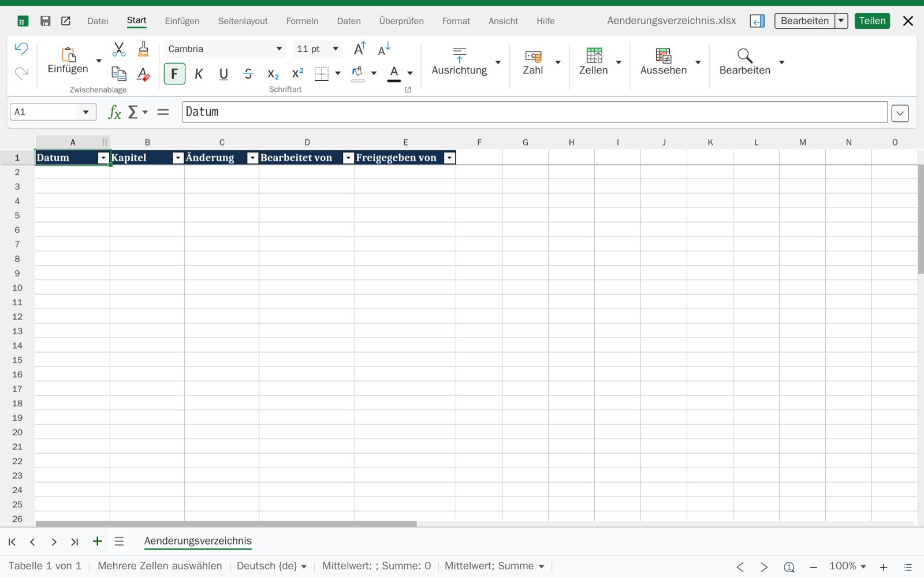The image size is (924, 578).
Task: Apply superscript formatting
Action: [x=297, y=73]
